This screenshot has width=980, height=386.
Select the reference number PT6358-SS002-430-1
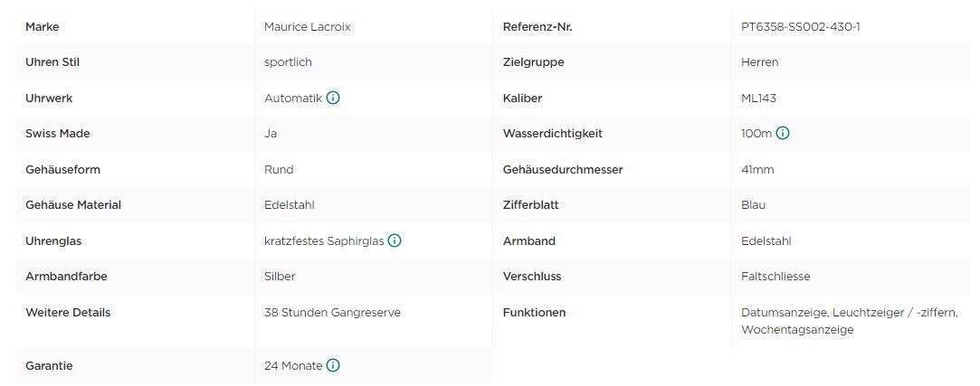pos(801,27)
